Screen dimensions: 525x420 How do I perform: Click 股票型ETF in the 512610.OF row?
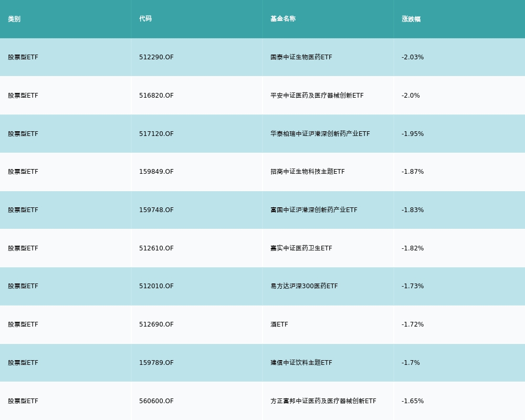tap(23, 248)
